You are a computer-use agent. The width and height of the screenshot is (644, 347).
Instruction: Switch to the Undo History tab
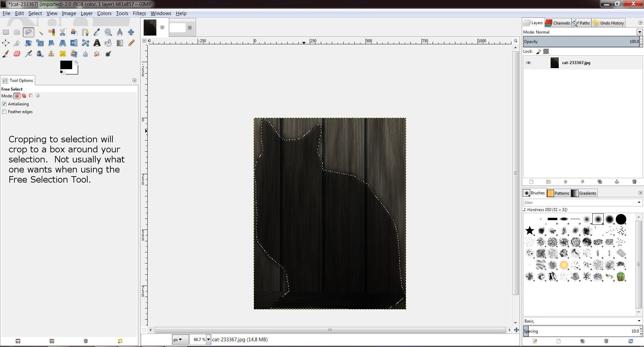608,23
